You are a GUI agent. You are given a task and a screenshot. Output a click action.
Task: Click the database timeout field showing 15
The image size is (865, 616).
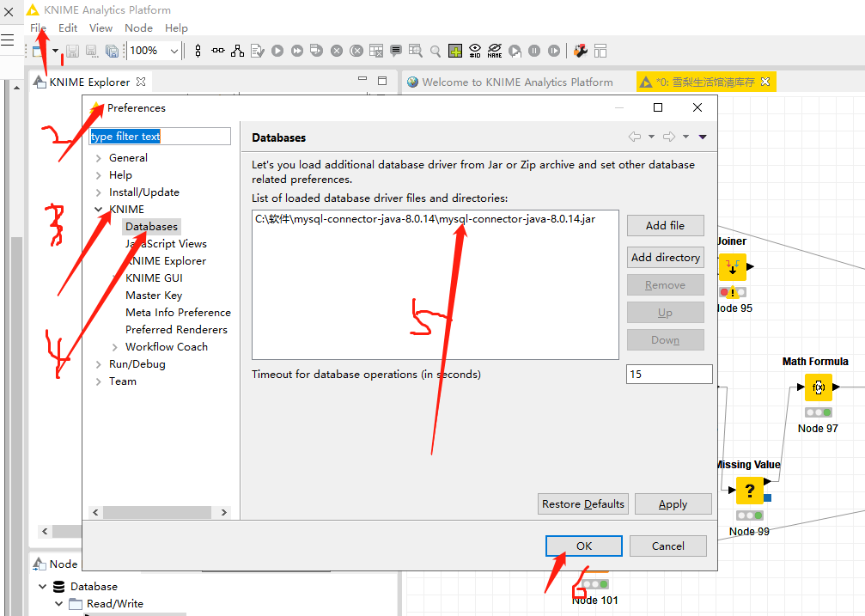[x=669, y=375]
